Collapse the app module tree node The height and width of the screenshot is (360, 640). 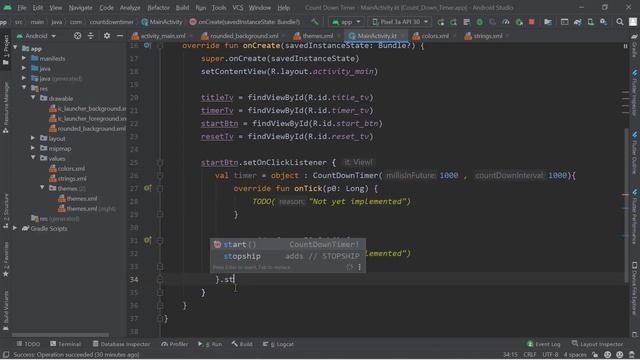pyautogui.click(x=16, y=48)
